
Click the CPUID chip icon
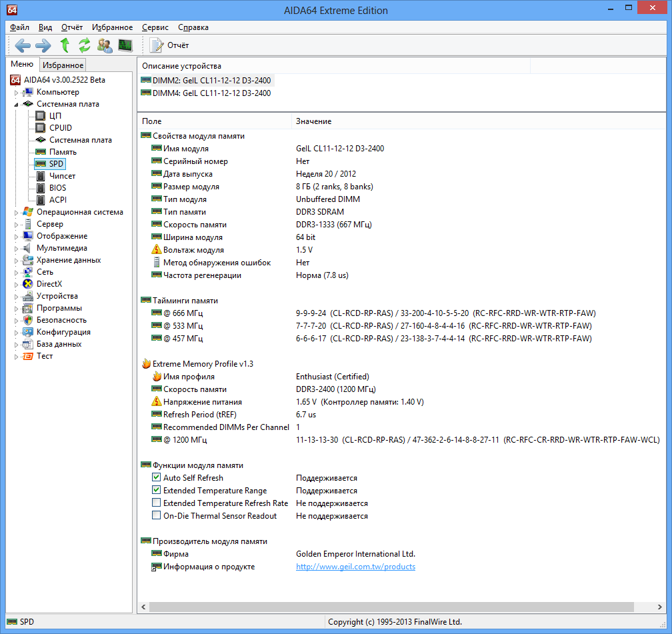click(x=40, y=128)
